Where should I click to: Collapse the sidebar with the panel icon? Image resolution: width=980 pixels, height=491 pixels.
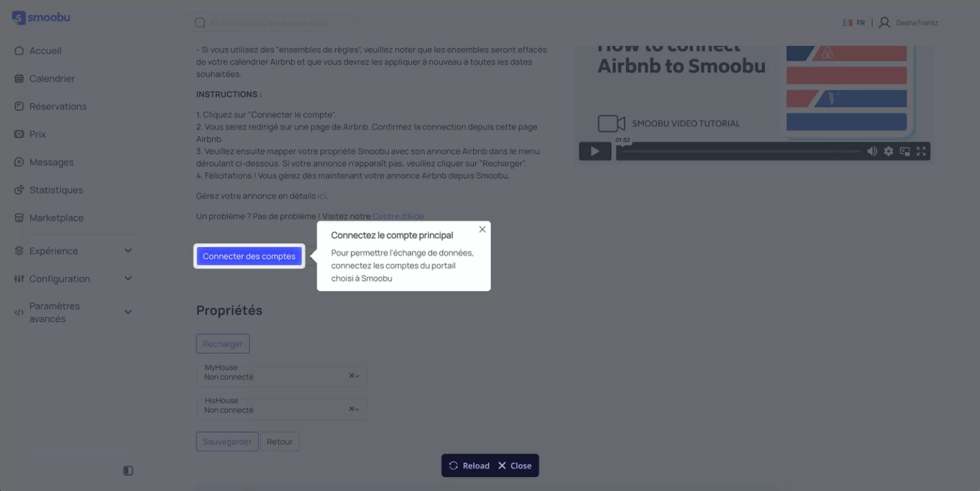(128, 471)
